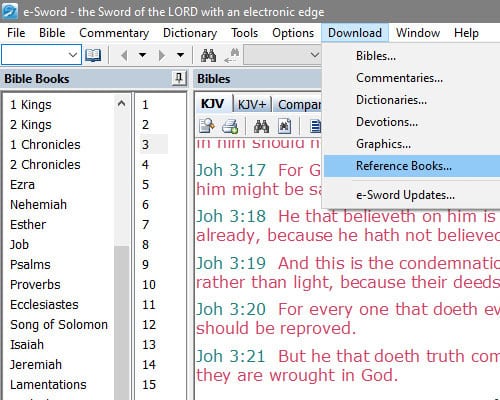
Task: Click the page search icon in Bibles toolbar
Action: (x=284, y=126)
